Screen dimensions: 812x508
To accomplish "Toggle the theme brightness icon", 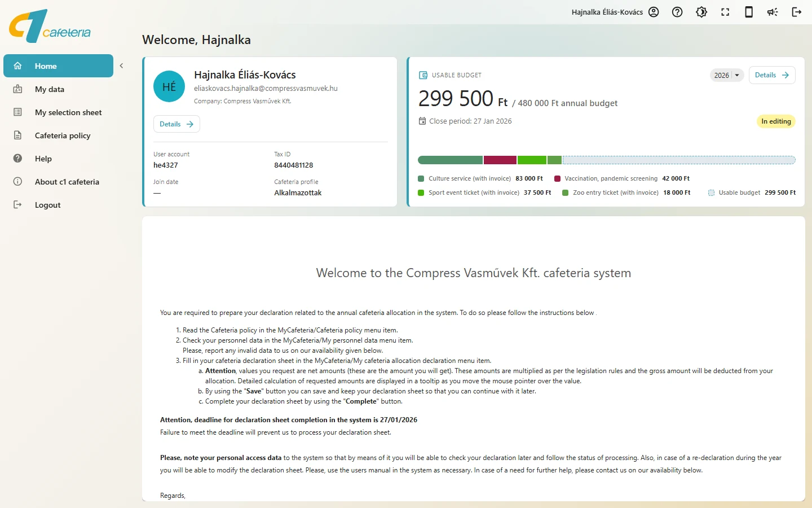I will (x=701, y=12).
